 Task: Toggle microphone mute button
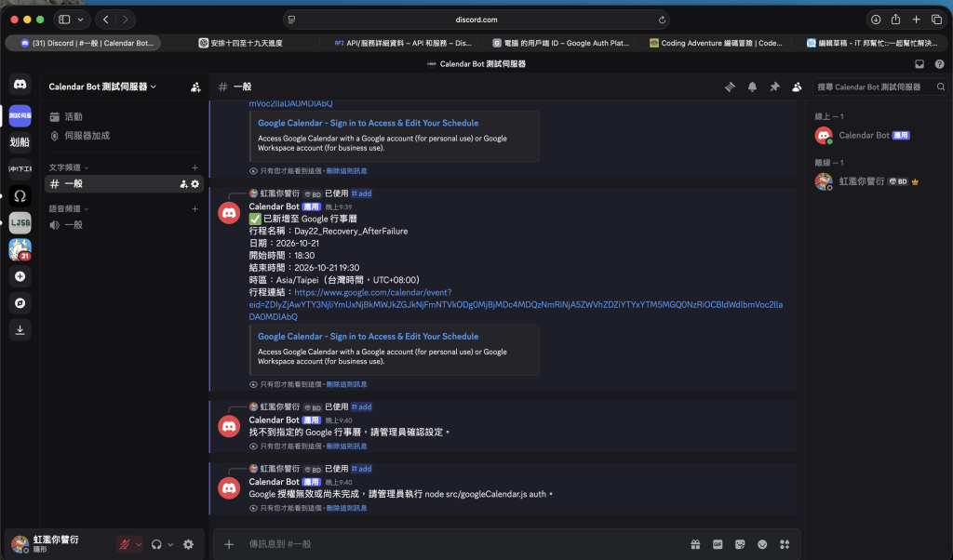[125, 544]
